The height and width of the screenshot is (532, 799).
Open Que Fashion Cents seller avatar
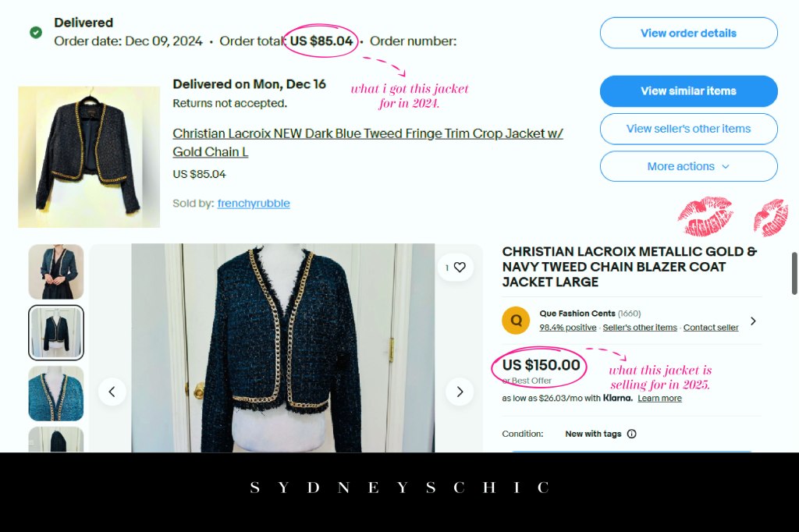coord(516,321)
